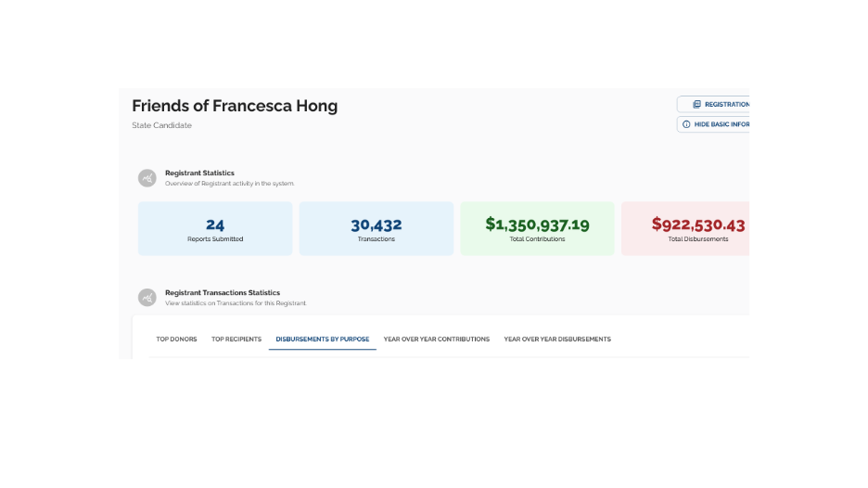Click the Registrant Transactions Statistics title
868x488 pixels.
(x=223, y=292)
